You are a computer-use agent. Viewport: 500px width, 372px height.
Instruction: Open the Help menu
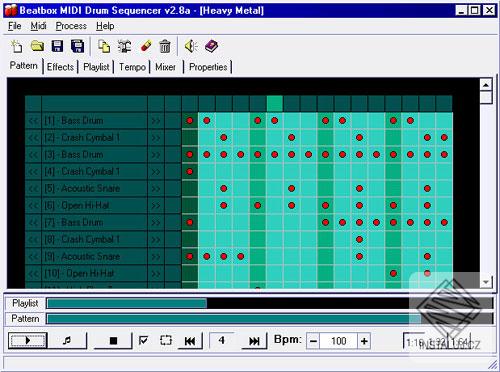105,26
